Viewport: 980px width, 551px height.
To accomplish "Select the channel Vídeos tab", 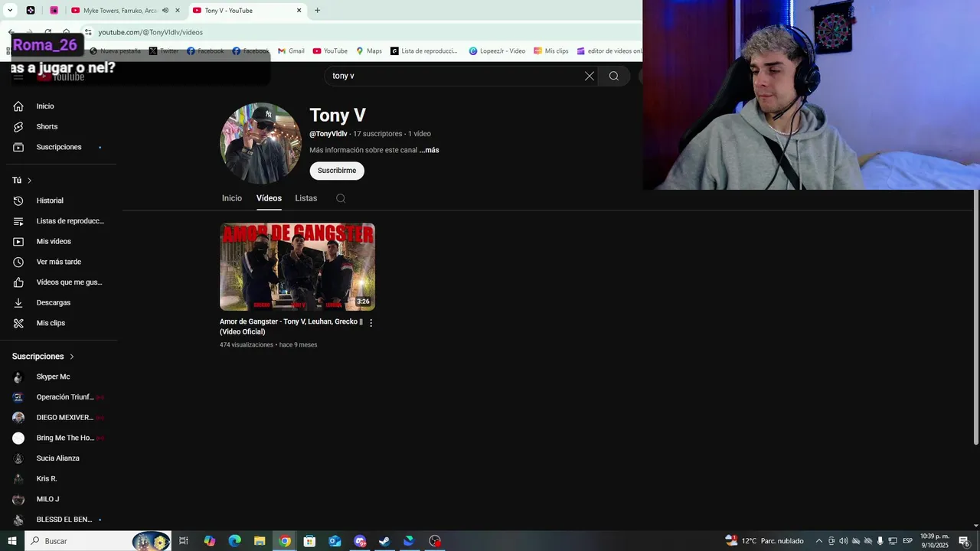I will (269, 198).
